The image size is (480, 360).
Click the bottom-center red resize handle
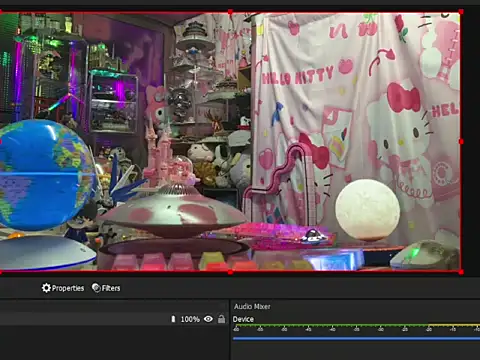pos(230,272)
